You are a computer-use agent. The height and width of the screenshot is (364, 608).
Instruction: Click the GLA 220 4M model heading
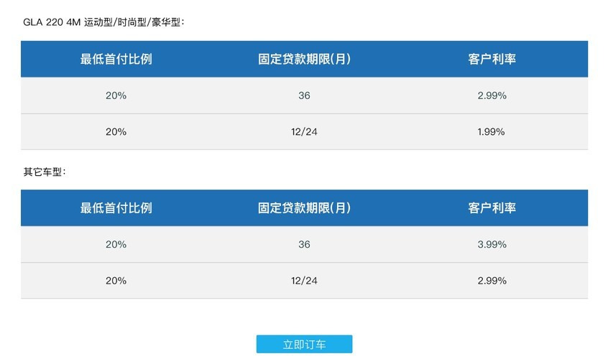(105, 22)
